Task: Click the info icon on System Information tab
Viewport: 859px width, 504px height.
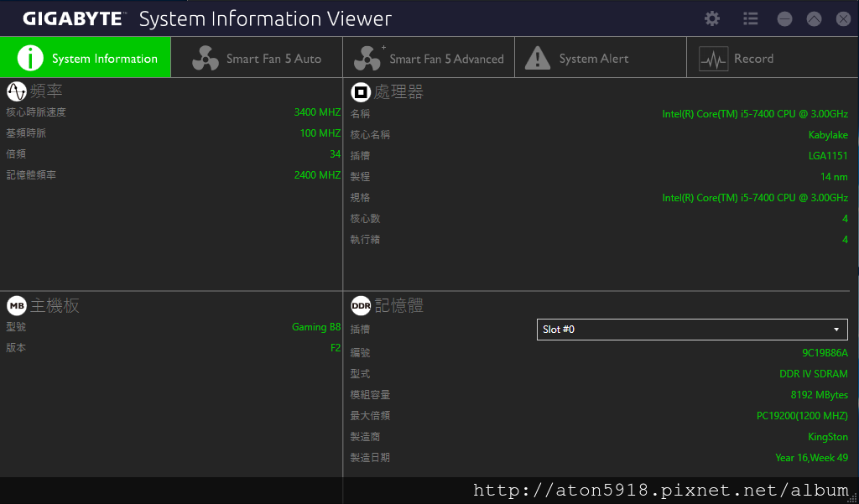Action: pos(30,58)
